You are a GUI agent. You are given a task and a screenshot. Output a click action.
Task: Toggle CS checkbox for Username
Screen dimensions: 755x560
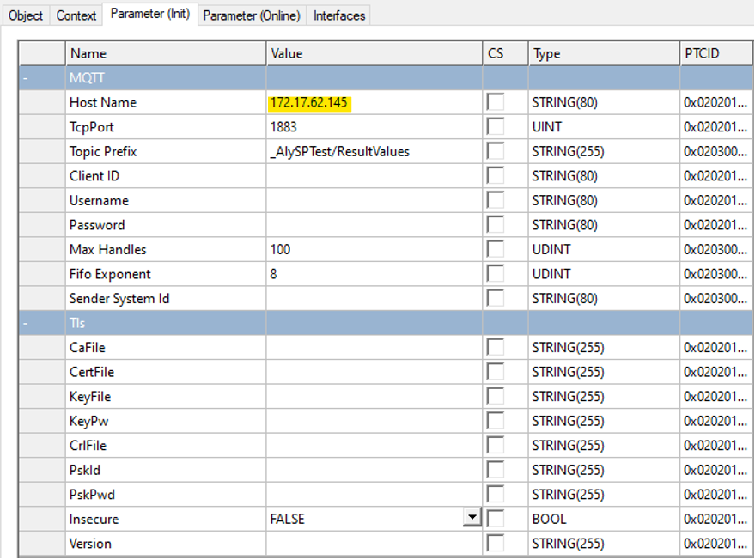tap(496, 200)
